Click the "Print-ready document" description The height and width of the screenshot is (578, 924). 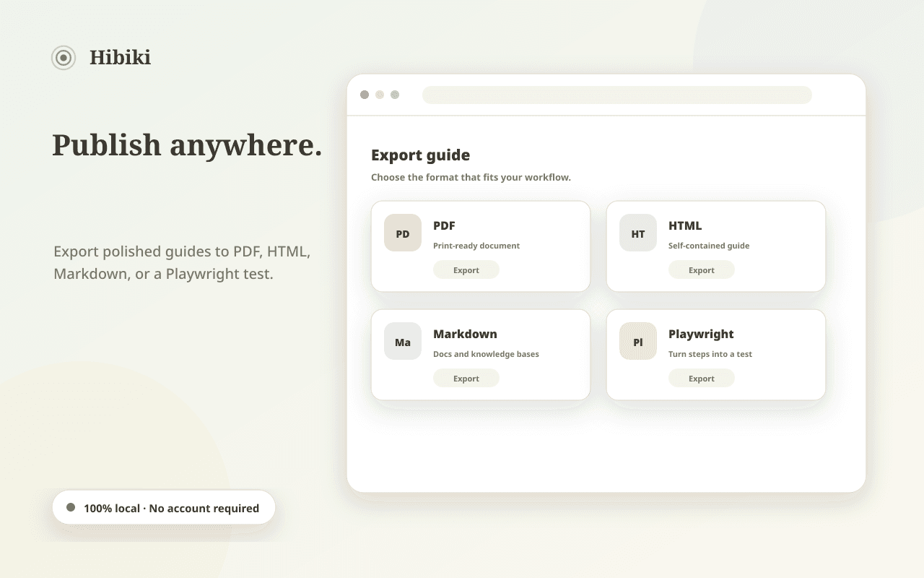click(476, 246)
